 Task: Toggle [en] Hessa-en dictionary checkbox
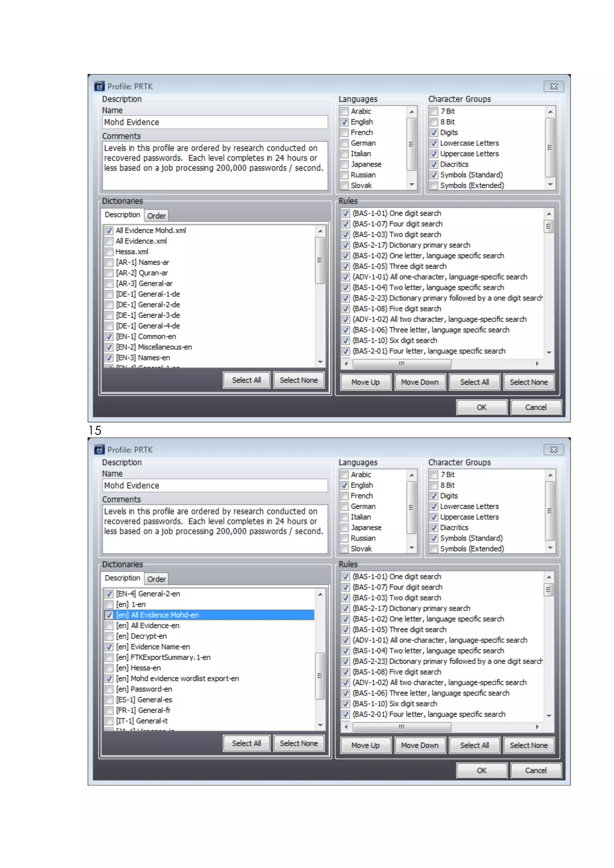tap(109, 668)
